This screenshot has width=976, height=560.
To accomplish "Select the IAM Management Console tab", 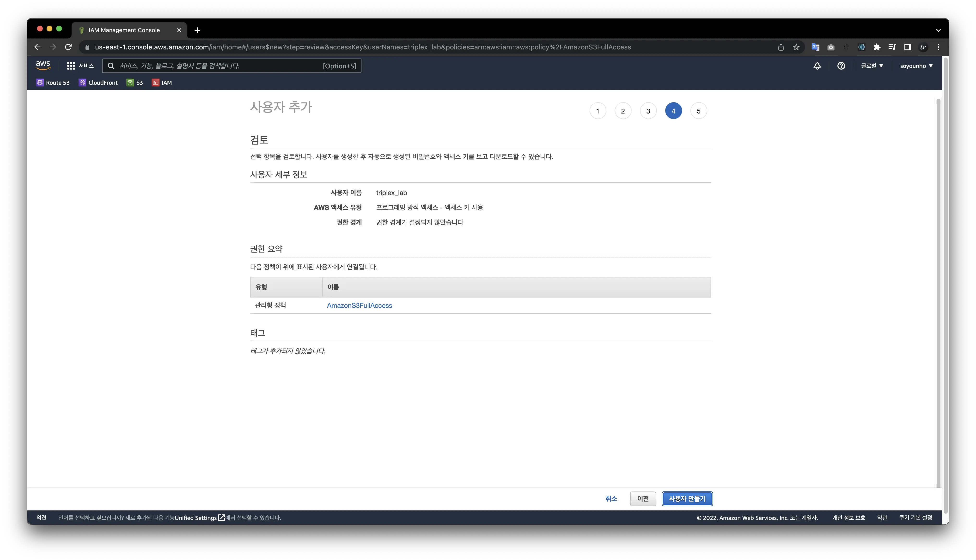I will coord(124,30).
